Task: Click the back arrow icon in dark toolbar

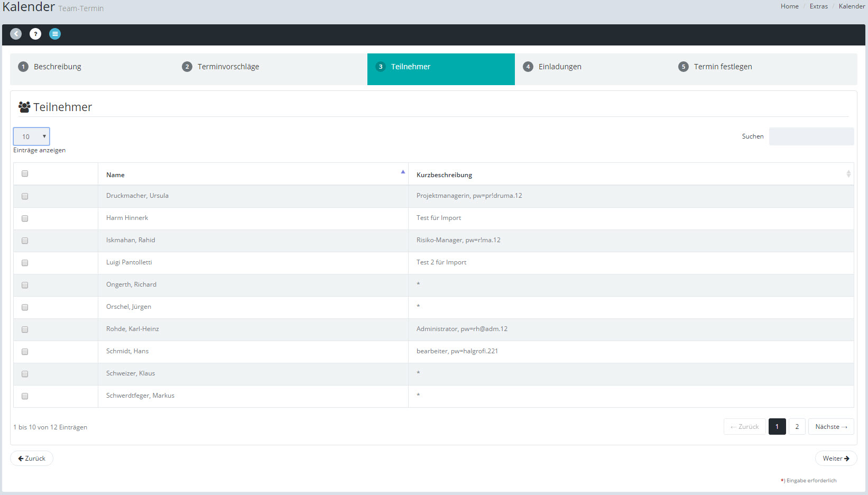Action: point(16,34)
